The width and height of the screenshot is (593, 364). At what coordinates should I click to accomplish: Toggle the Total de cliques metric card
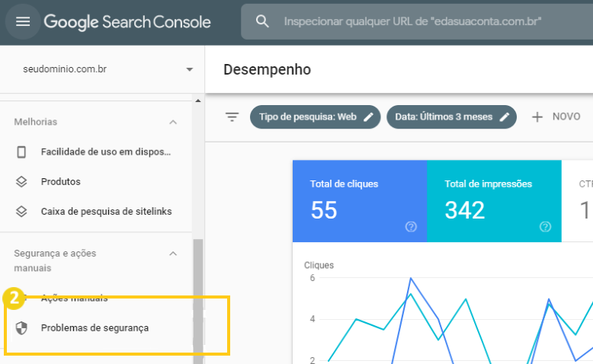(x=360, y=201)
